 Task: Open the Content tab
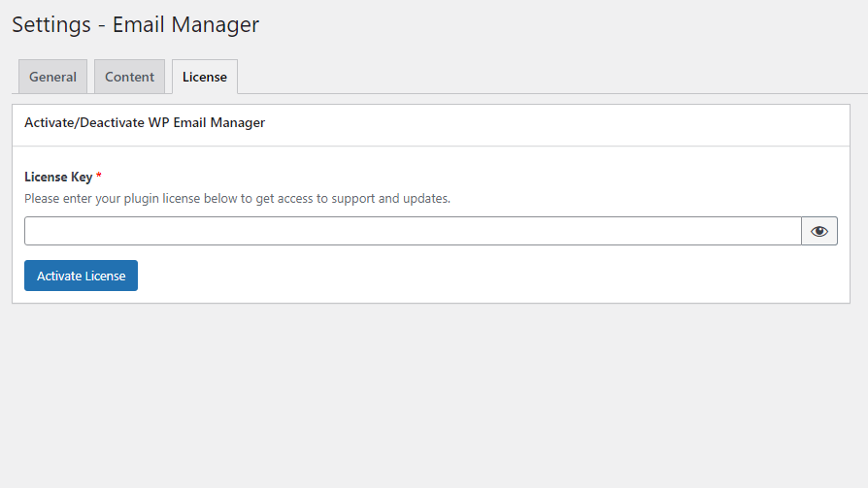point(129,77)
